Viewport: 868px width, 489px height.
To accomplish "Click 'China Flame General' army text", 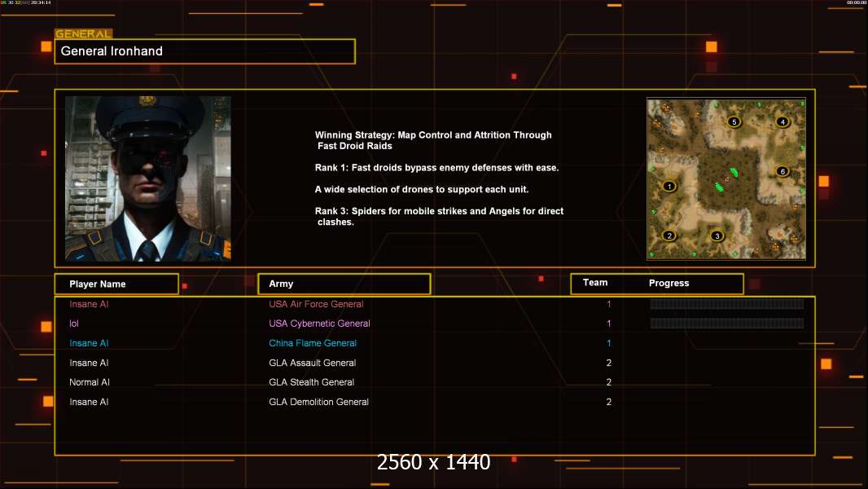I will pyautogui.click(x=313, y=343).
